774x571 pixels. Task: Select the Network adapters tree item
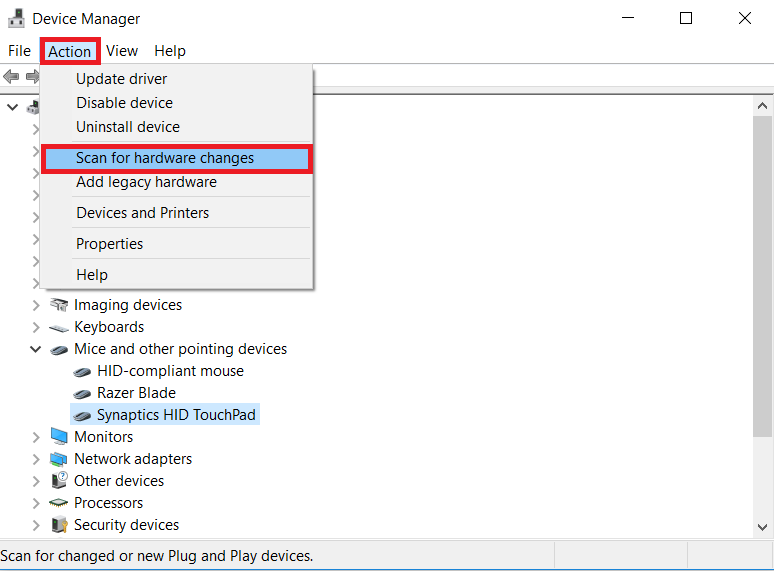click(x=133, y=459)
